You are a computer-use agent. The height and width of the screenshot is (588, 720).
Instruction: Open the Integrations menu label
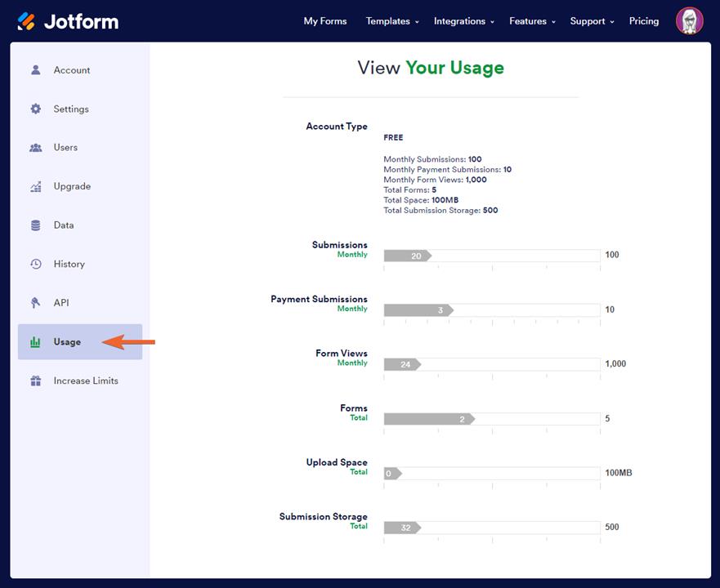click(459, 21)
